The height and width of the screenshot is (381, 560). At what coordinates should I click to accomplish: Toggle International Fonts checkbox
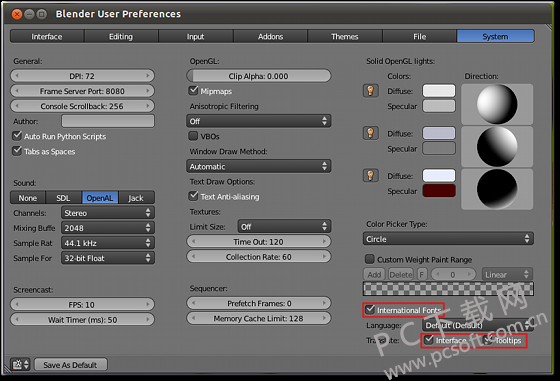[370, 309]
